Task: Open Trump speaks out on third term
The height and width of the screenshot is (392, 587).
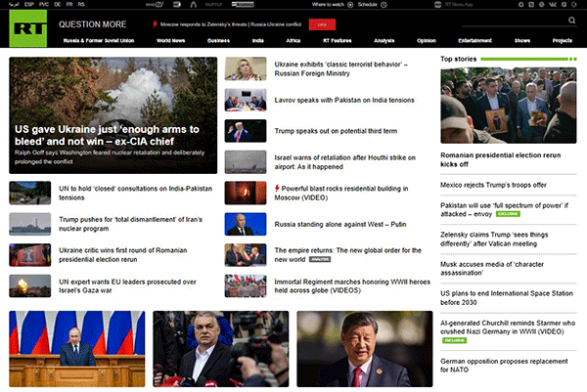Action: coord(336,131)
